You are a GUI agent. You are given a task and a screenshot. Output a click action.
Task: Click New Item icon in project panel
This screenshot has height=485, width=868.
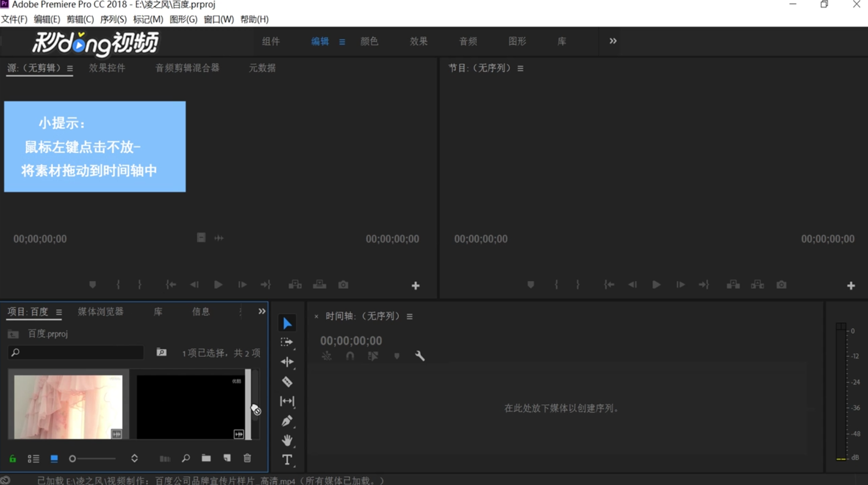coord(227,458)
